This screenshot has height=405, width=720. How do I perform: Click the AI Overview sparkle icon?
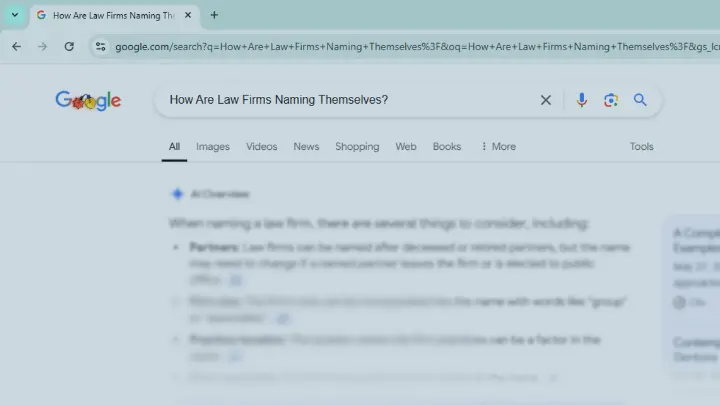[x=177, y=194]
